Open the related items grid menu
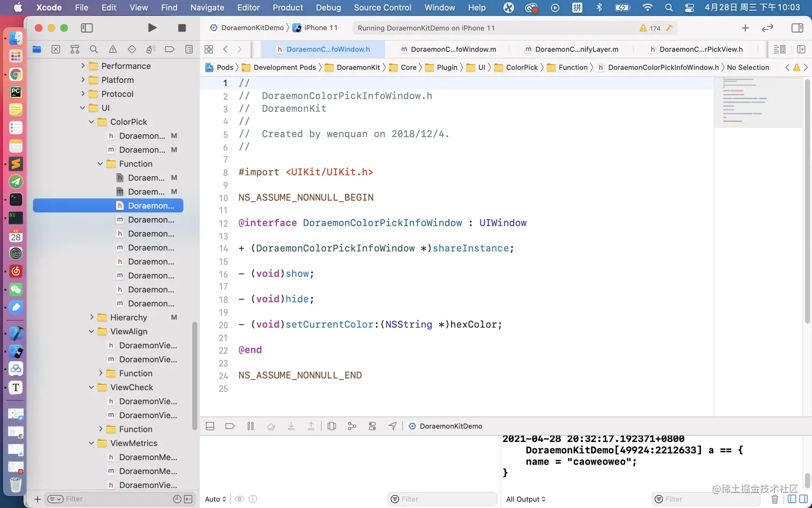812x508 pixels. coord(209,49)
